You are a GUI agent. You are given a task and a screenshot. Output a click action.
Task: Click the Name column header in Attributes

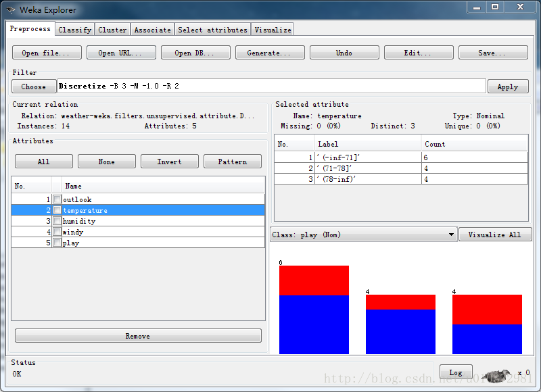[163, 186]
